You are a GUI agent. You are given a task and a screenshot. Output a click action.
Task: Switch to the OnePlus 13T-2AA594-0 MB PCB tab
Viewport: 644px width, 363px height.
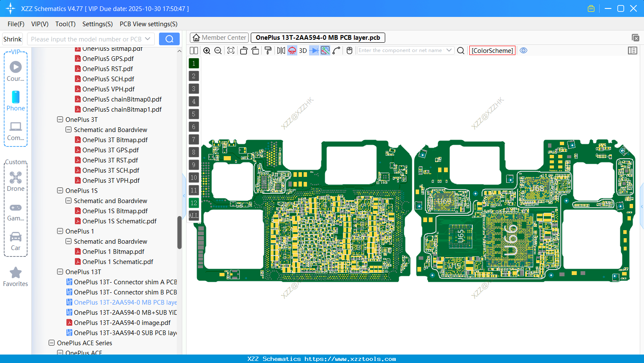click(x=318, y=37)
